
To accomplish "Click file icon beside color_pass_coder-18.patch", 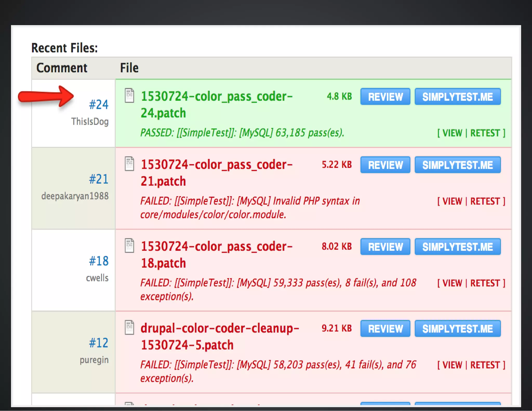I will [x=129, y=246].
